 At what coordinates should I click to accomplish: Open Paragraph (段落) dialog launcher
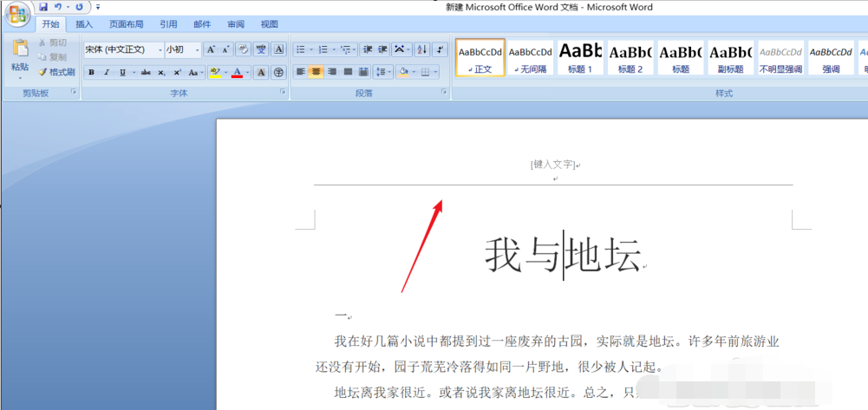click(x=444, y=93)
